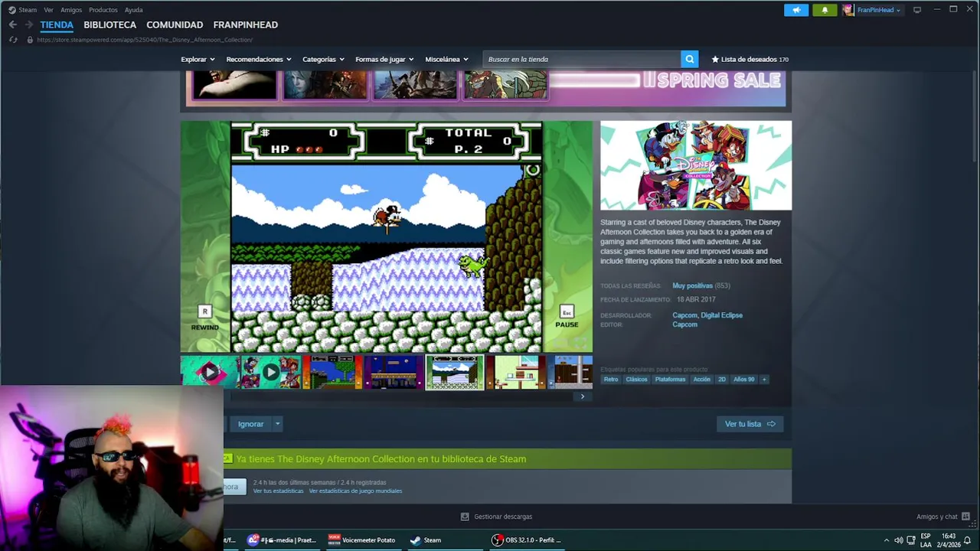Open the dropdown arrow beside Ignorar
This screenshot has height=551, width=980.
[278, 424]
